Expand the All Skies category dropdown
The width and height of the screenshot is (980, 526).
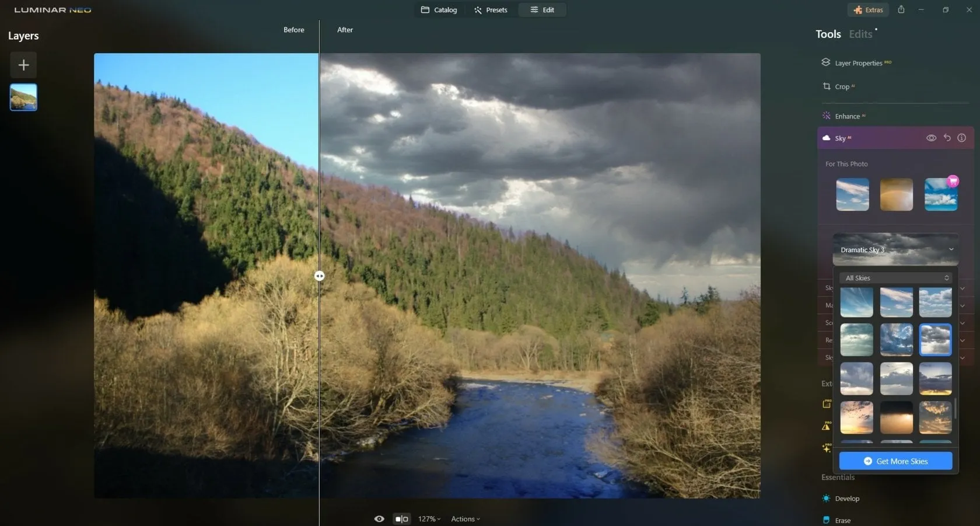click(895, 278)
